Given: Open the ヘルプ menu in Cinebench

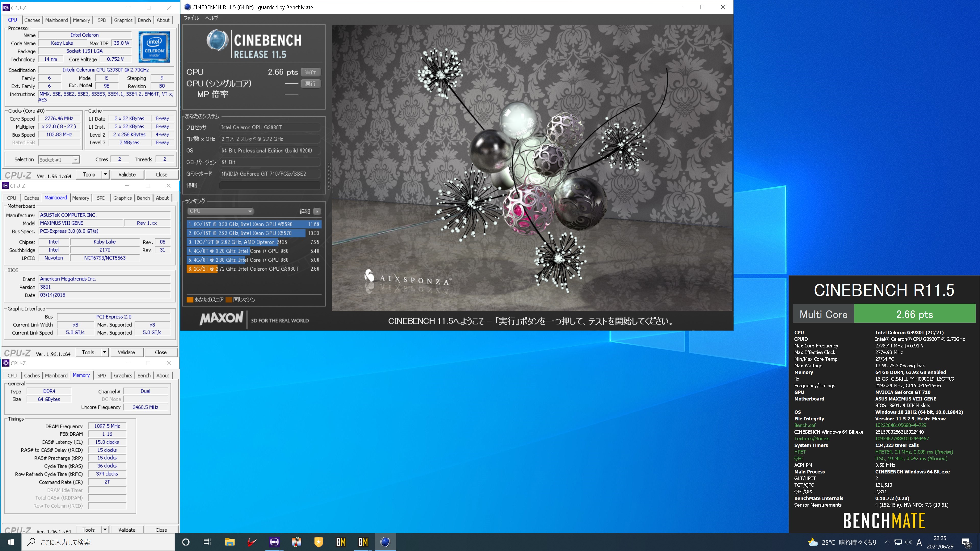Looking at the screenshot, I should tap(212, 18).
